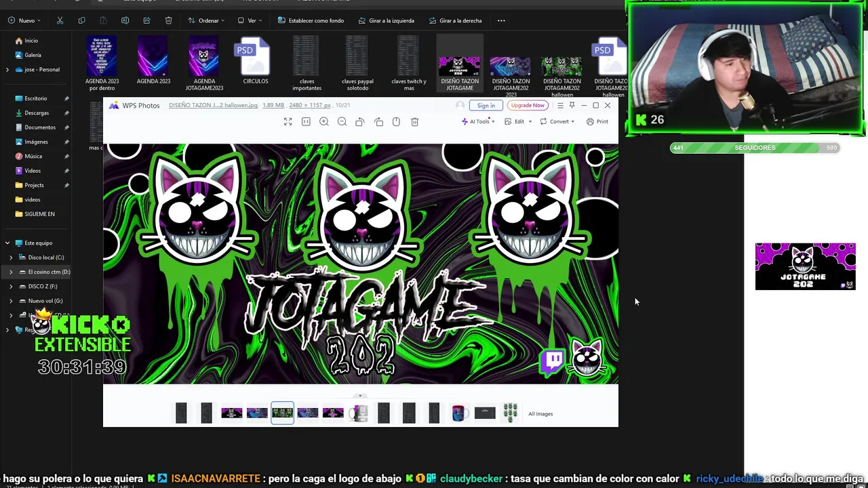Open Nuevo dropdown in File Explorer
This screenshot has height=488, width=868.
[x=24, y=20]
